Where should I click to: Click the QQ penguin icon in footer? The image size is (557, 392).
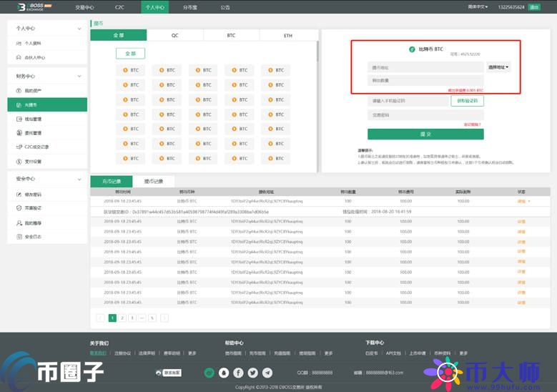224,373
